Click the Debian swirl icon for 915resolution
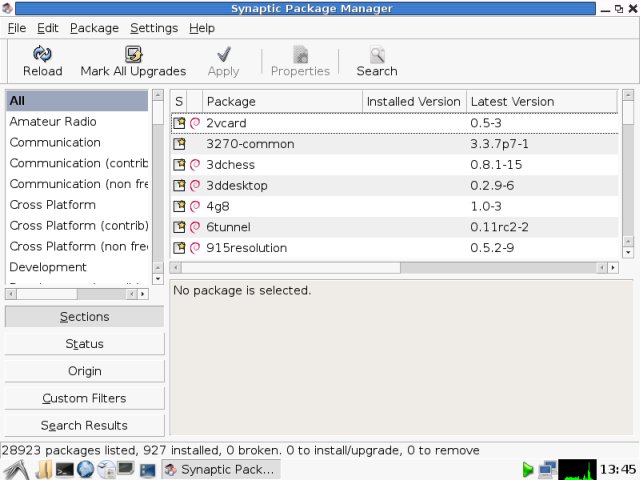This screenshot has width=640, height=480. tap(195, 248)
